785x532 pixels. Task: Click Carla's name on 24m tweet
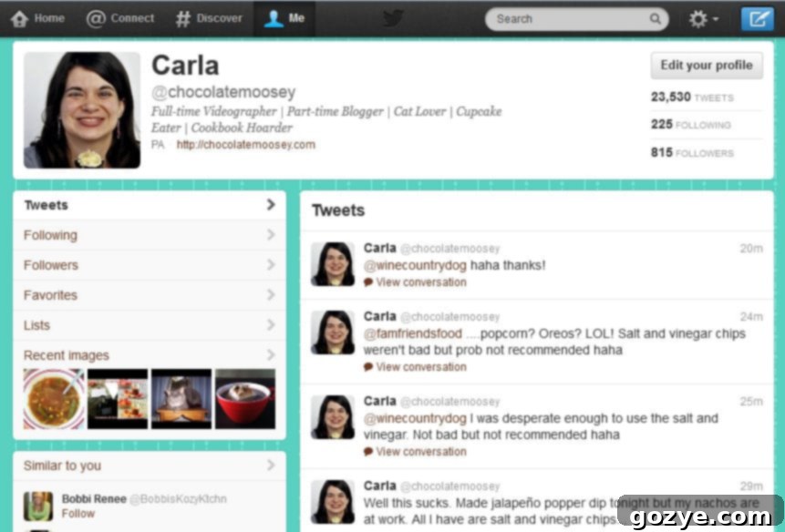coord(380,316)
